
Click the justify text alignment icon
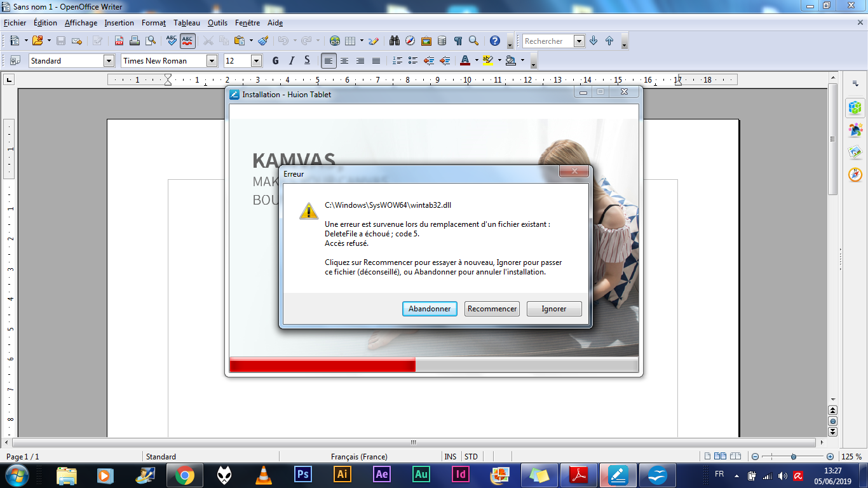376,61
